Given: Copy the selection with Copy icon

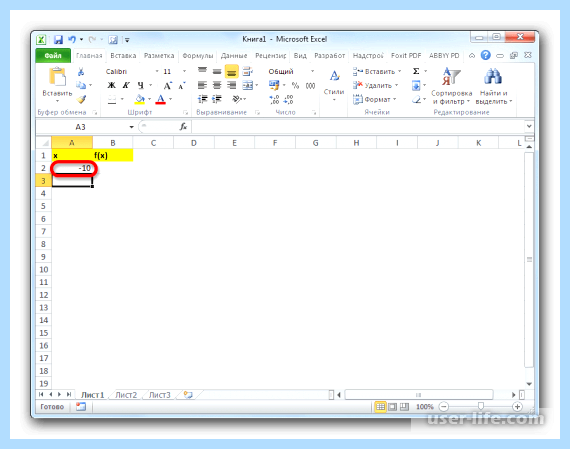Looking at the screenshot, I should (81, 85).
